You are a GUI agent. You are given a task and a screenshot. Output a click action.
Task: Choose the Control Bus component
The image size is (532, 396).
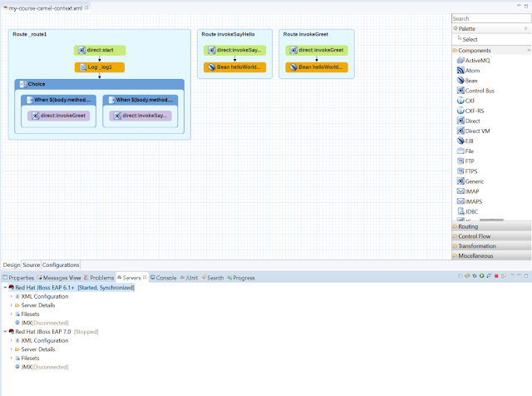coord(475,91)
